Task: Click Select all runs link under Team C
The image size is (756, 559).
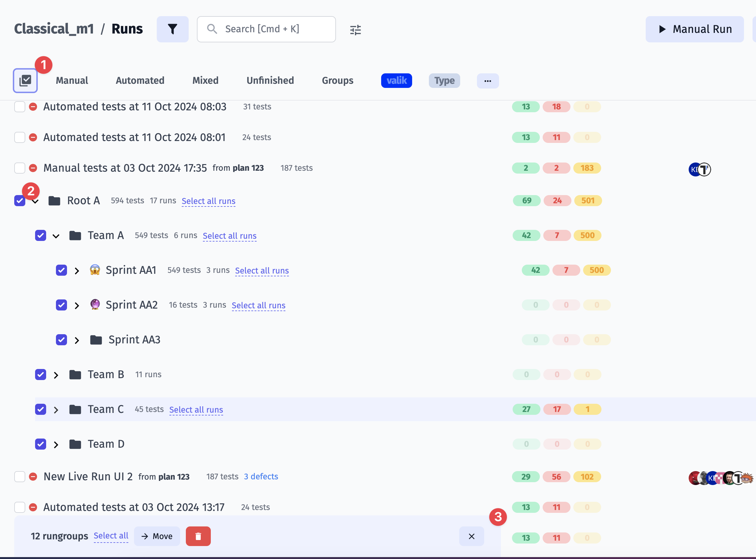Action: (x=197, y=409)
